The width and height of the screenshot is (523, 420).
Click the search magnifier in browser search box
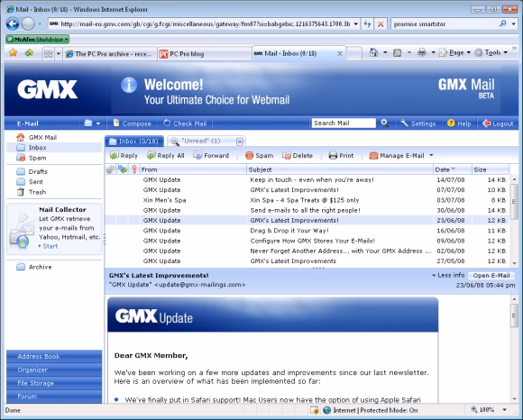tap(503, 23)
